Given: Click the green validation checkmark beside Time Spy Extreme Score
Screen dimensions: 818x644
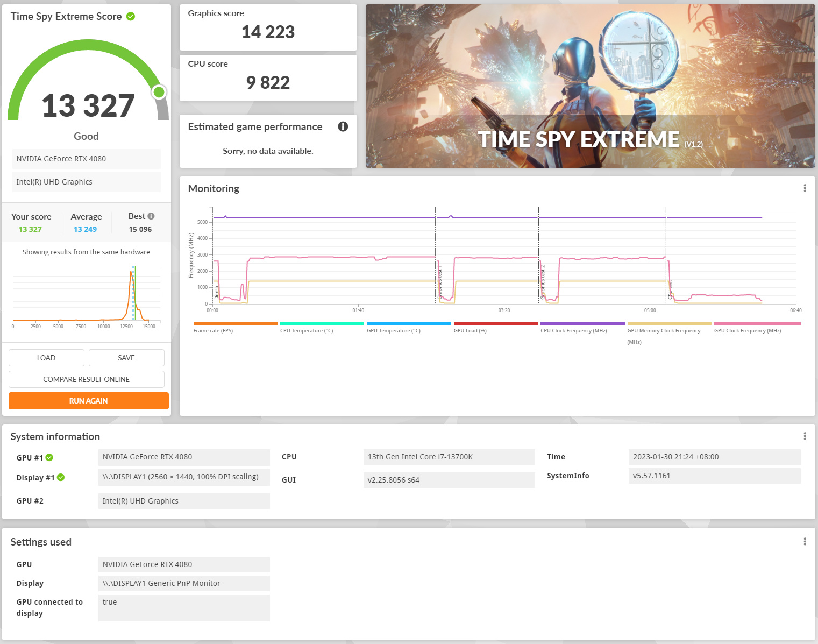Looking at the screenshot, I should (131, 17).
